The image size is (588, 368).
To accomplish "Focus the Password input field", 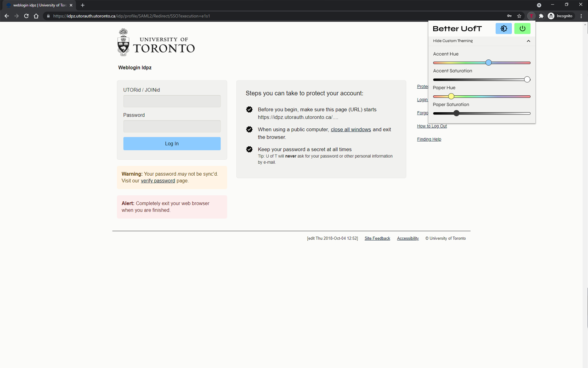I will coord(172,126).
